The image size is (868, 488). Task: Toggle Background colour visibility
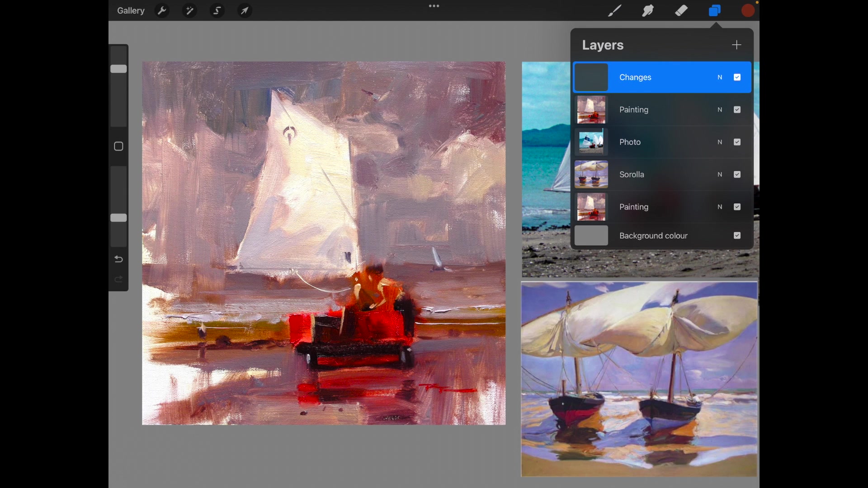pyautogui.click(x=737, y=235)
